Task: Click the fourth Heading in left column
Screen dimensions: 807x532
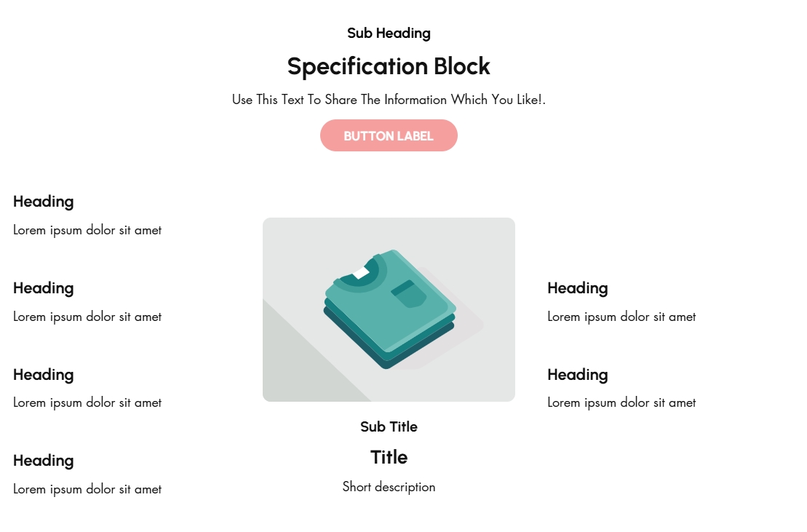Action: point(44,461)
